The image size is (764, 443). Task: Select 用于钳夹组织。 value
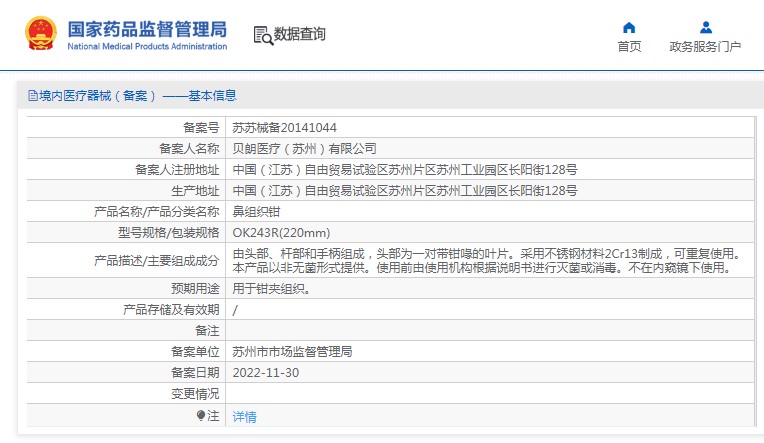tap(271, 289)
